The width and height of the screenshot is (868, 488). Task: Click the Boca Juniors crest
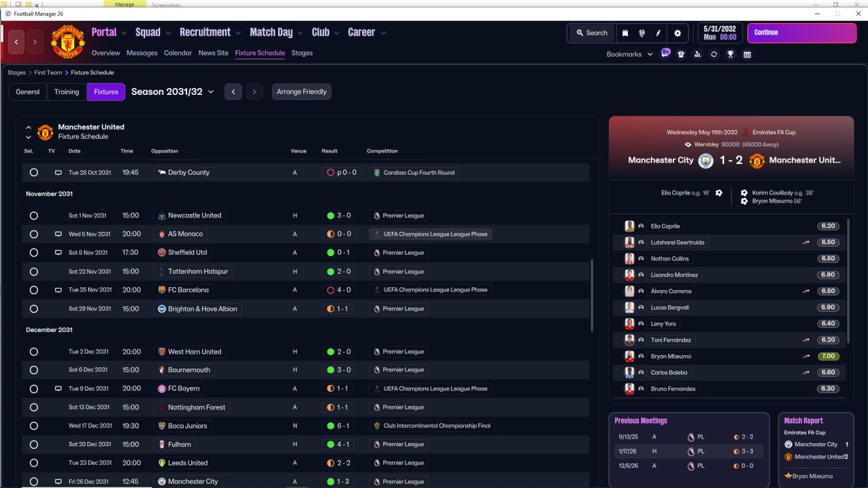[161, 426]
